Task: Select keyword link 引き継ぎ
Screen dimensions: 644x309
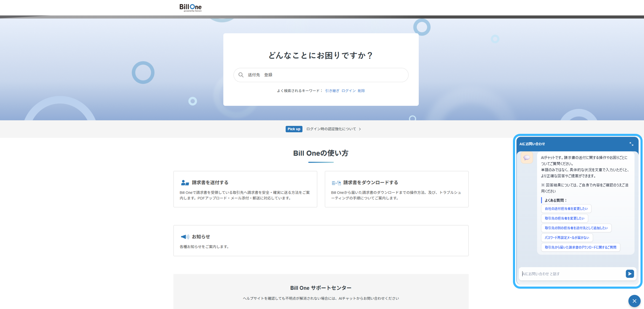Action: [332, 91]
